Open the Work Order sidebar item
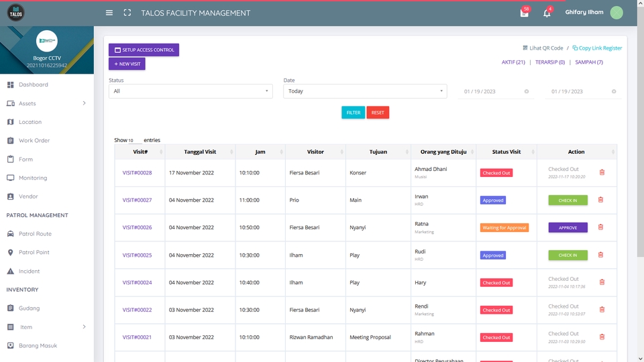 tap(47, 140)
